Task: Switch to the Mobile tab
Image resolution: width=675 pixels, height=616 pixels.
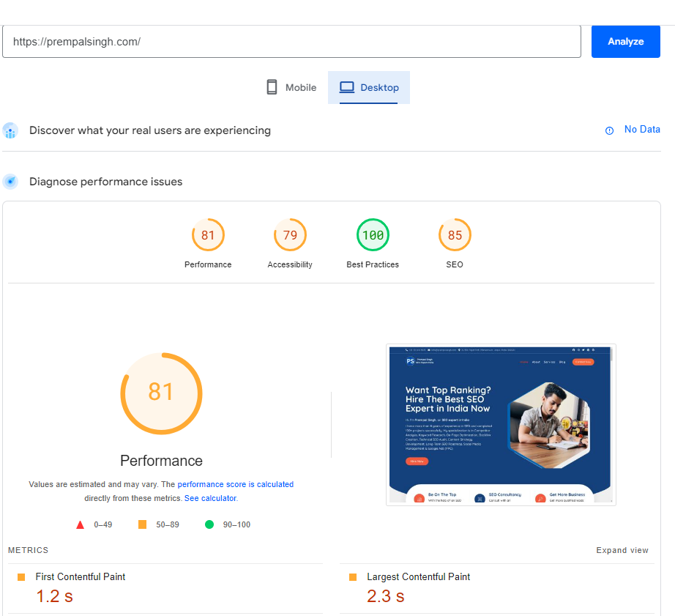Action: (291, 87)
